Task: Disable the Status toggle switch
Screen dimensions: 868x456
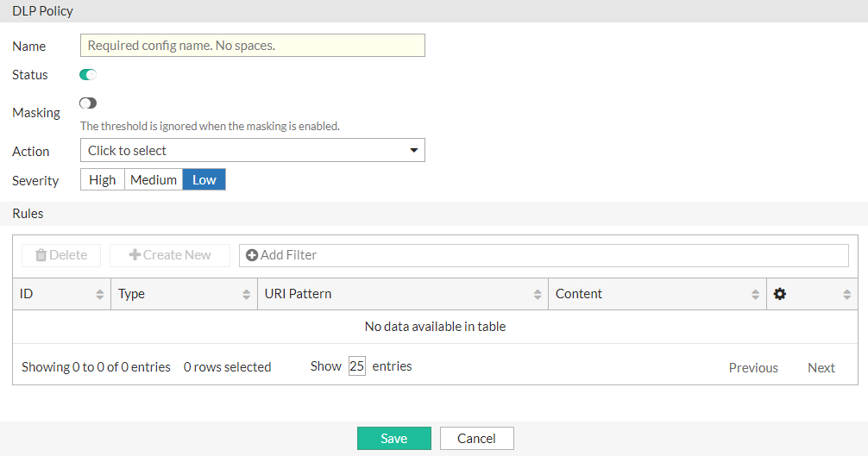Action: (88, 75)
